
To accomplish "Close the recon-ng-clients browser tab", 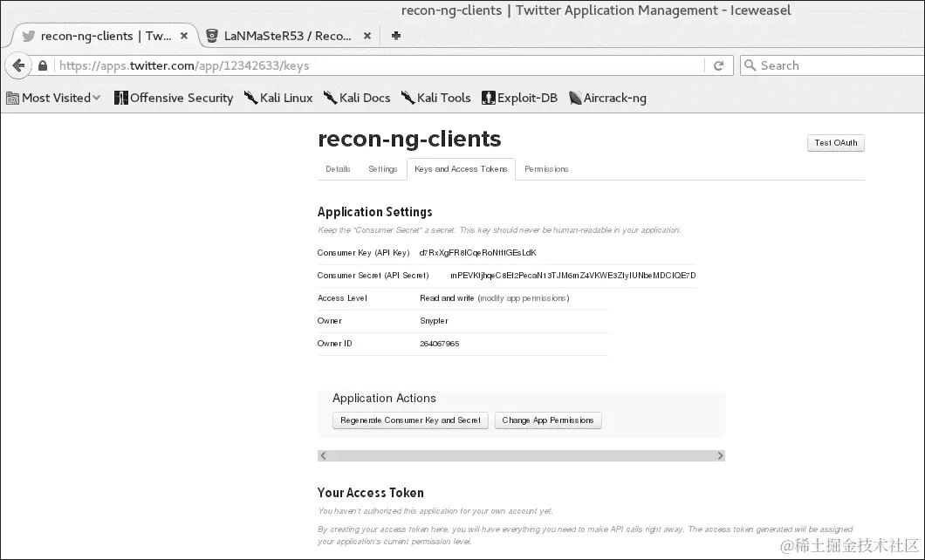I will tap(184, 36).
